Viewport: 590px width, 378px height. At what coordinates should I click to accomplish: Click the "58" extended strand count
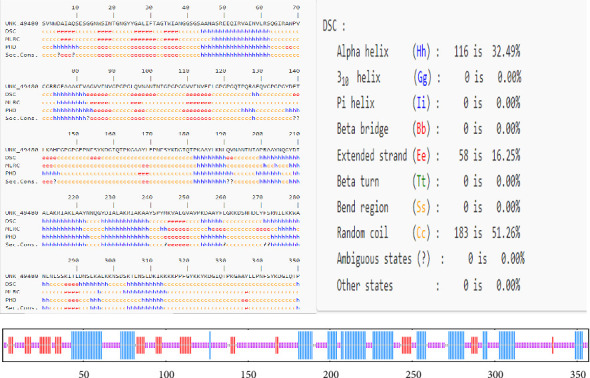pos(464,155)
